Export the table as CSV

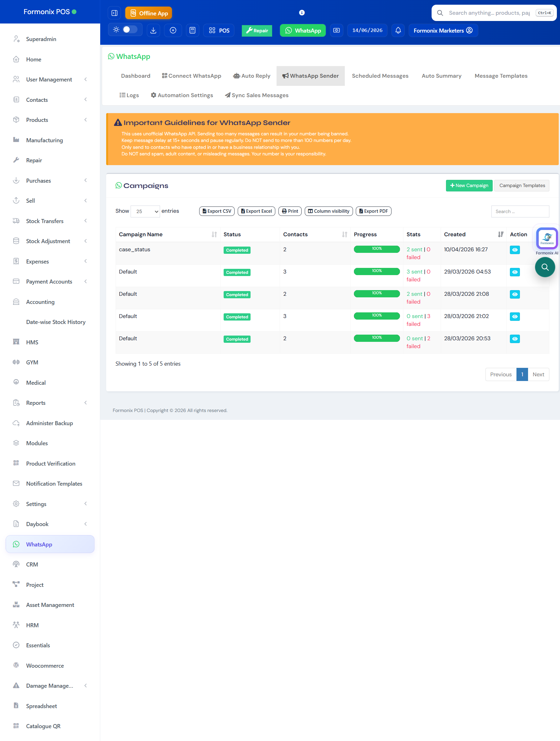[x=217, y=211]
